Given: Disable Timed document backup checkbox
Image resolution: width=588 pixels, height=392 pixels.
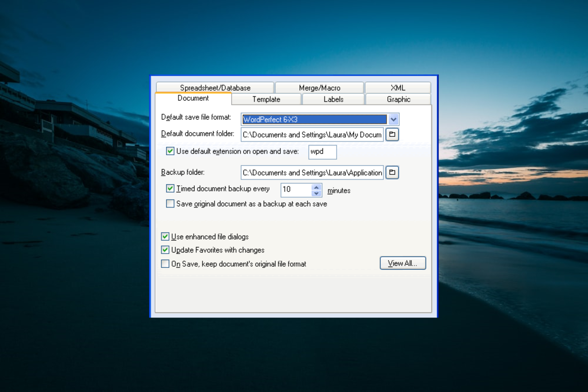Looking at the screenshot, I should click(x=170, y=189).
